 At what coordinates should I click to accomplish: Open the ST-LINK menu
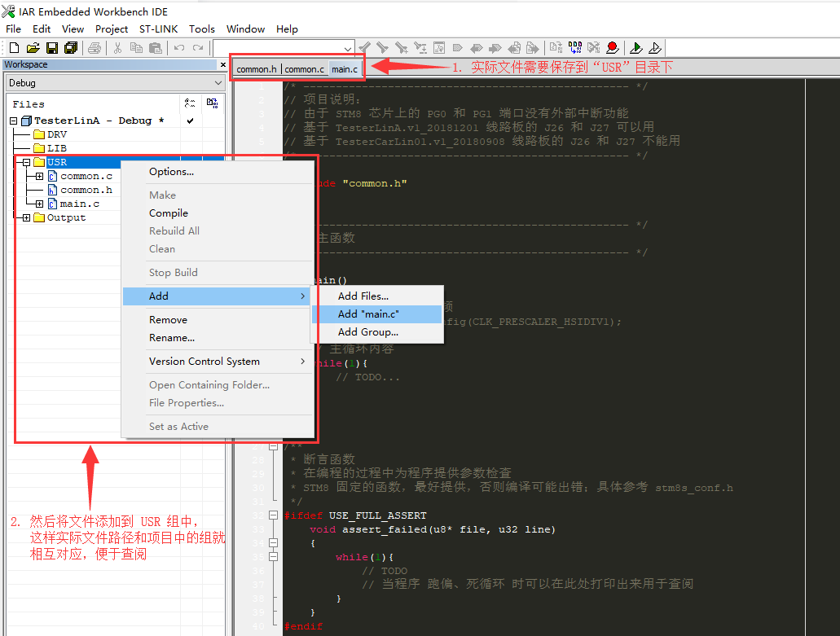click(x=159, y=29)
